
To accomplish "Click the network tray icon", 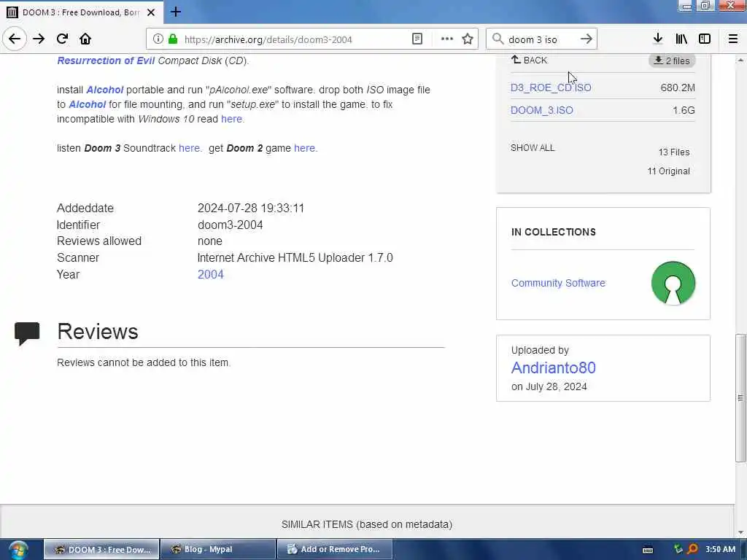I will [x=678, y=549].
